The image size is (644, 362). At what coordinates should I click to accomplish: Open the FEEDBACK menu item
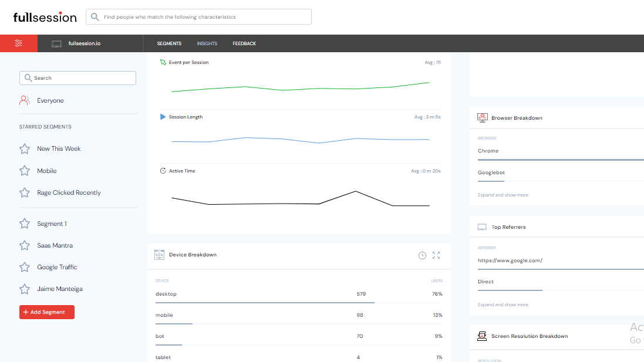click(x=244, y=43)
